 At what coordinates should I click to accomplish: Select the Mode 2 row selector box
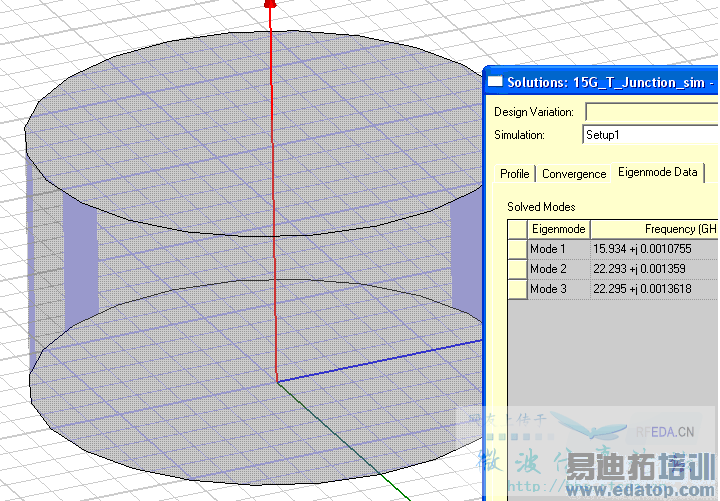517,269
